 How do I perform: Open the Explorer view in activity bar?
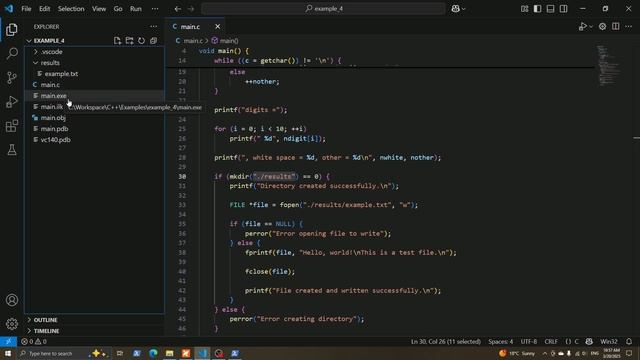click(x=12, y=29)
